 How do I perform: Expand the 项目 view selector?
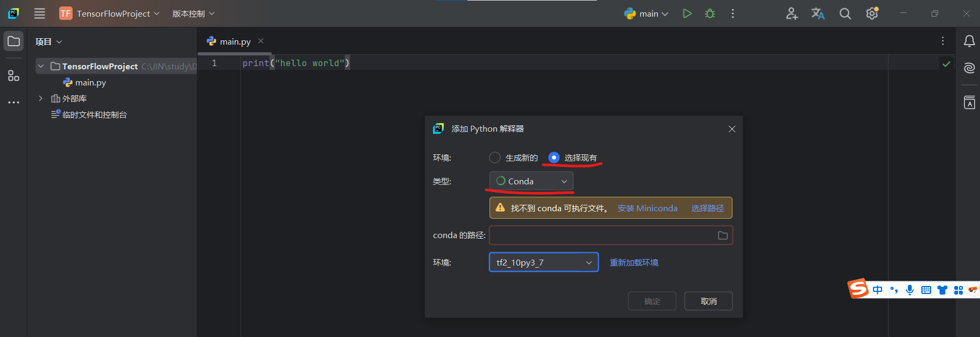[49, 41]
